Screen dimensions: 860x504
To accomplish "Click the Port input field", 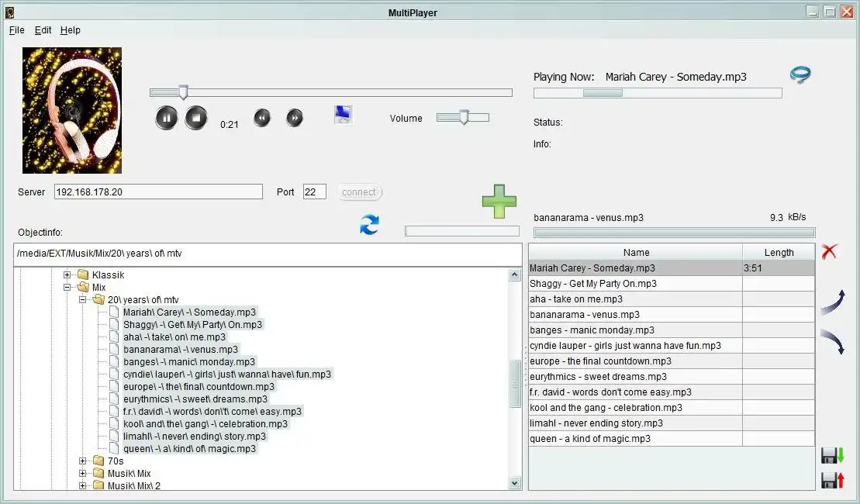I will (315, 192).
